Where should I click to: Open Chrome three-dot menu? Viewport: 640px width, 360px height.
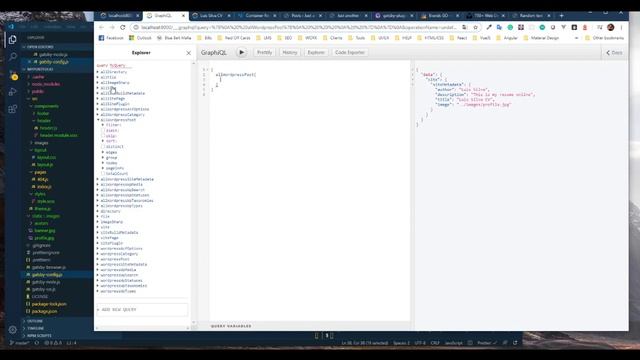coord(621,27)
